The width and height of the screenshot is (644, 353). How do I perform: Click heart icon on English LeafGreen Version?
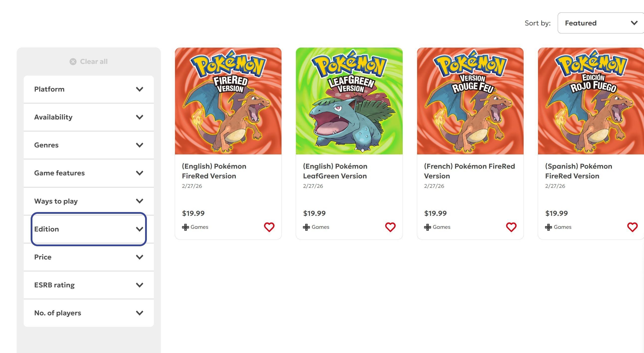pyautogui.click(x=390, y=227)
